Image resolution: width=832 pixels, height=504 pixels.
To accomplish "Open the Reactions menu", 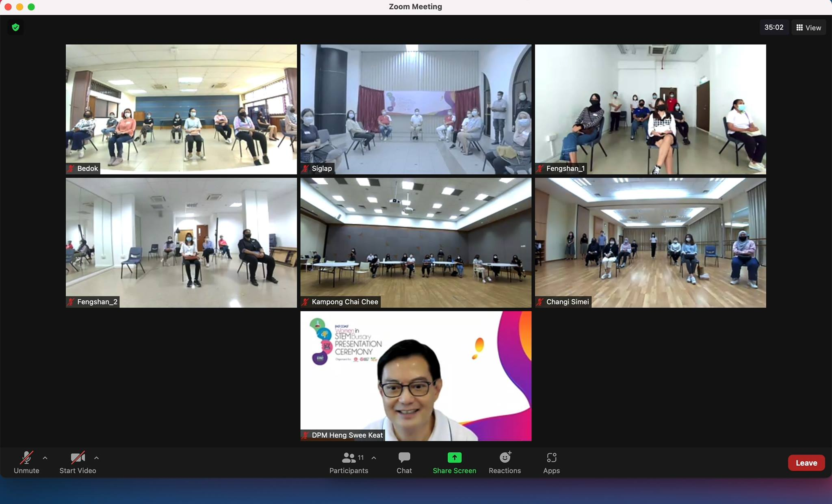I will pyautogui.click(x=505, y=463).
